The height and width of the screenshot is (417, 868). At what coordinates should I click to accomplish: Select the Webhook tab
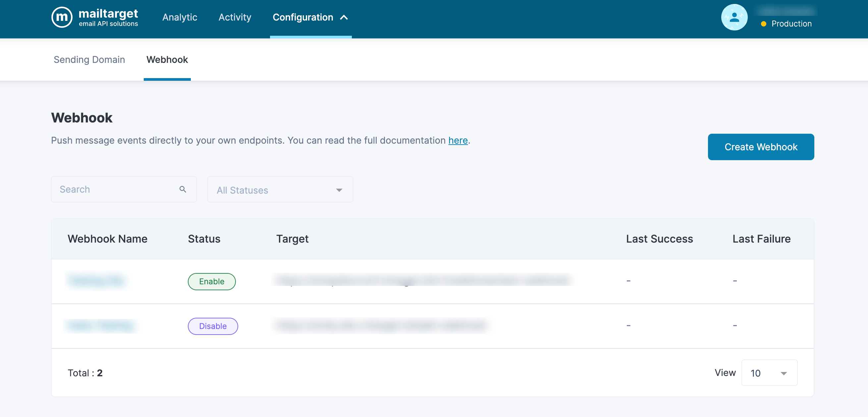(x=167, y=60)
